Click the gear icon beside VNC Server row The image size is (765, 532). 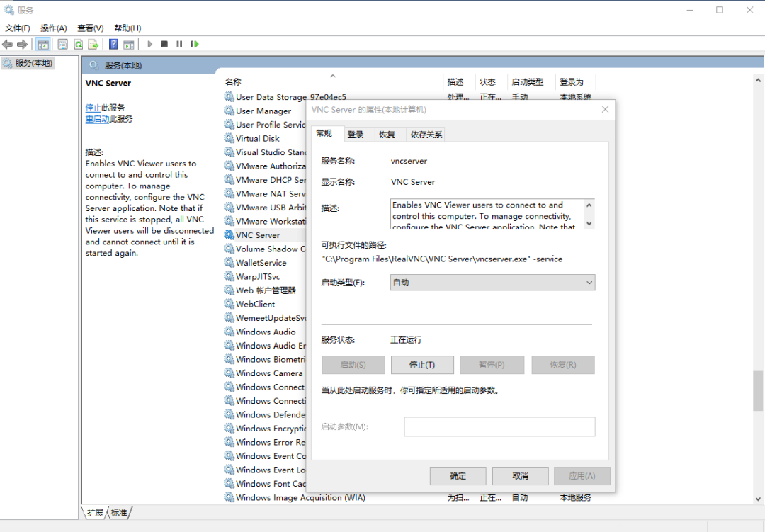click(229, 235)
